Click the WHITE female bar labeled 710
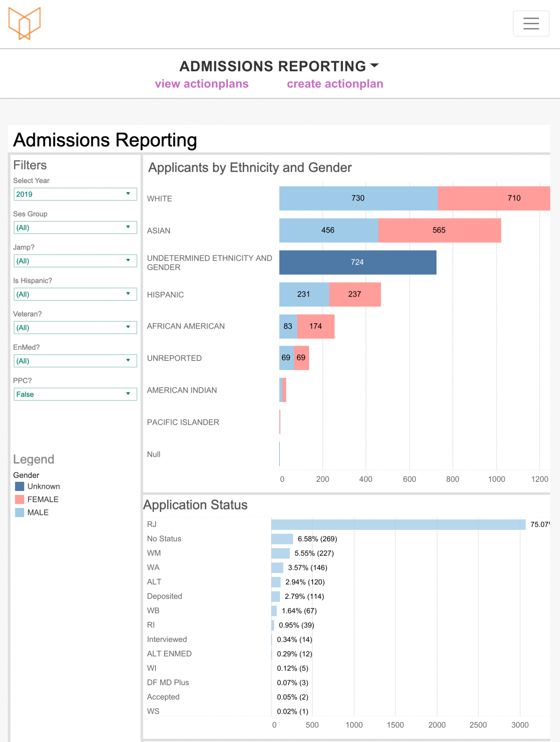 [x=494, y=198]
